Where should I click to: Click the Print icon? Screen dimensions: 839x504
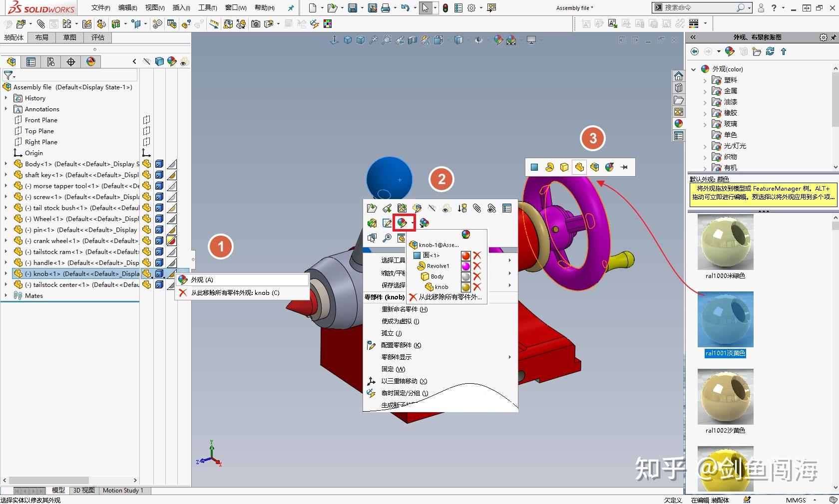tap(386, 8)
